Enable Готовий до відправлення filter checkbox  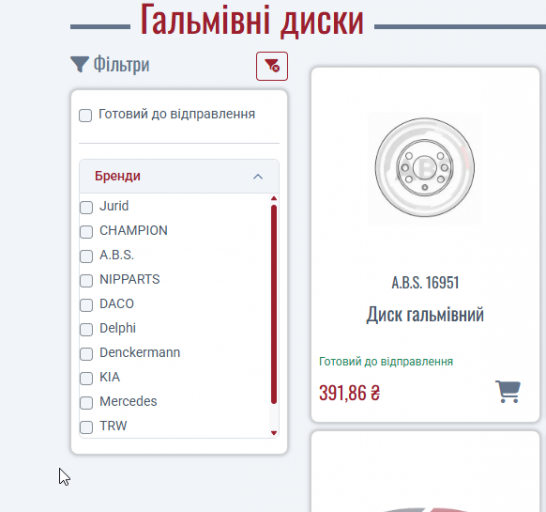click(x=85, y=115)
